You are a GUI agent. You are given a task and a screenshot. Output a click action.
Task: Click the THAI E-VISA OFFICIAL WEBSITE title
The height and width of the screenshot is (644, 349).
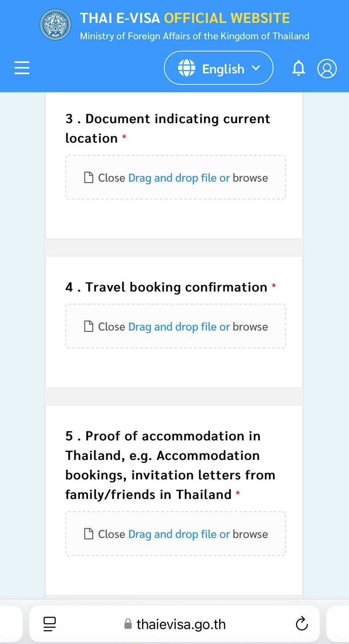pyautogui.click(x=185, y=18)
